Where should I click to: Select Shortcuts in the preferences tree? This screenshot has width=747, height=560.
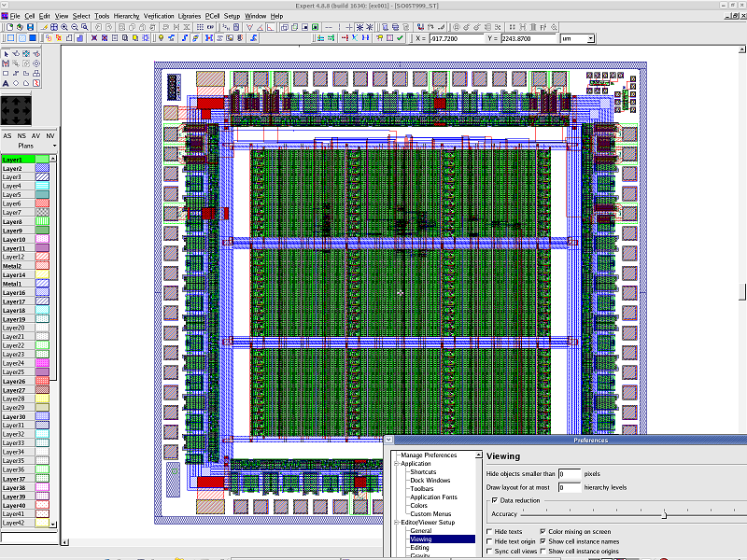coord(423,472)
